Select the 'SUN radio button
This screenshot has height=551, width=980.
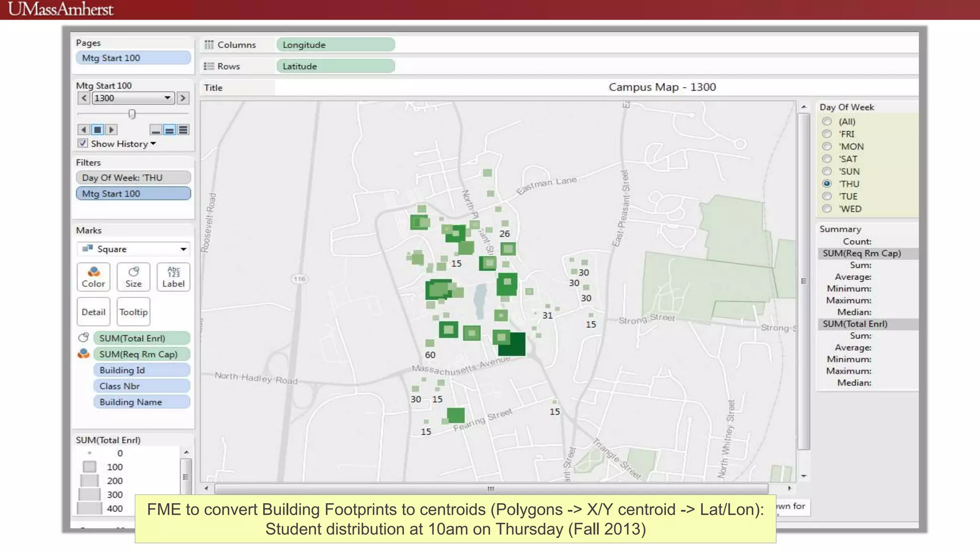point(827,171)
